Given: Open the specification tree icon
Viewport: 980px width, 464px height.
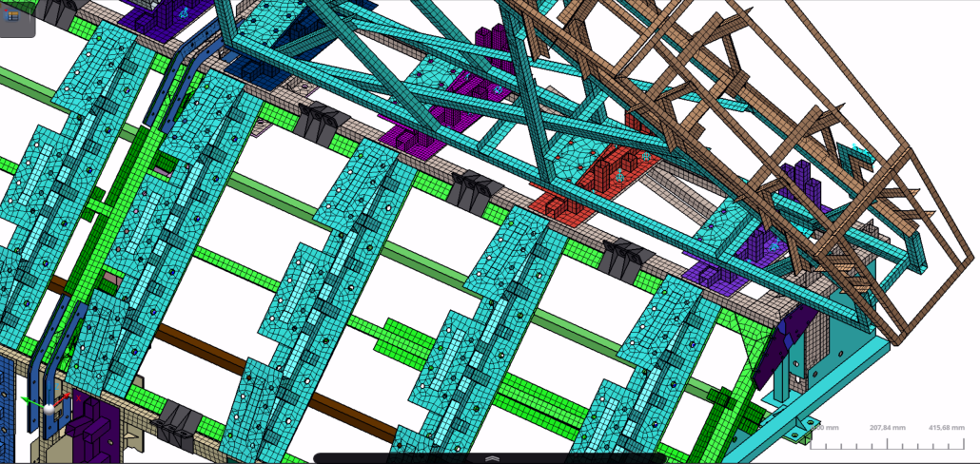Looking at the screenshot, I should coord(13,16).
